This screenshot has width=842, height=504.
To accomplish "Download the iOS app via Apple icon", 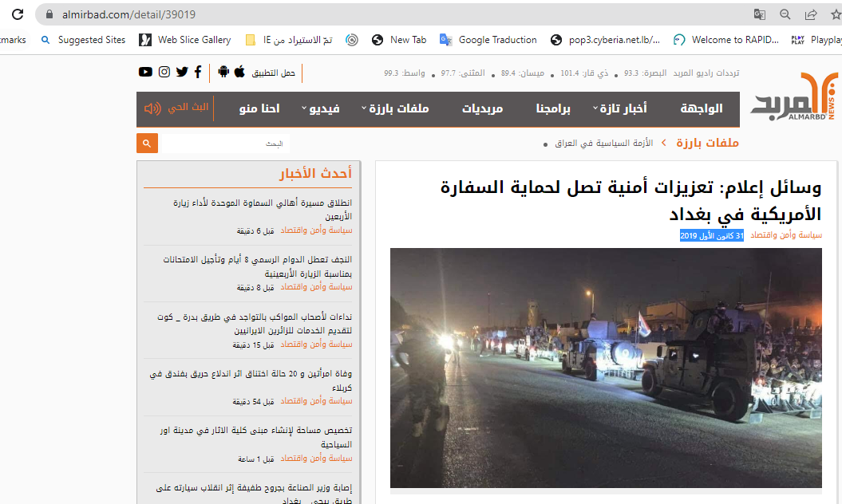I will [x=239, y=72].
